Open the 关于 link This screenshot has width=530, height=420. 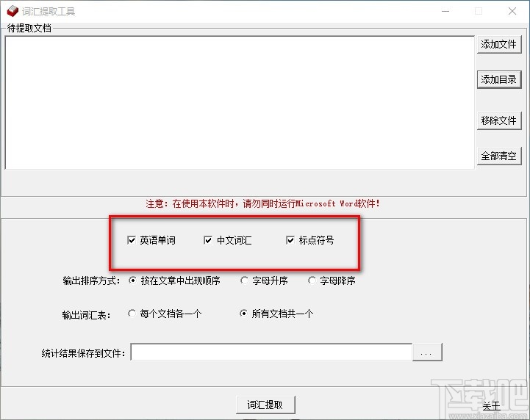(491, 406)
